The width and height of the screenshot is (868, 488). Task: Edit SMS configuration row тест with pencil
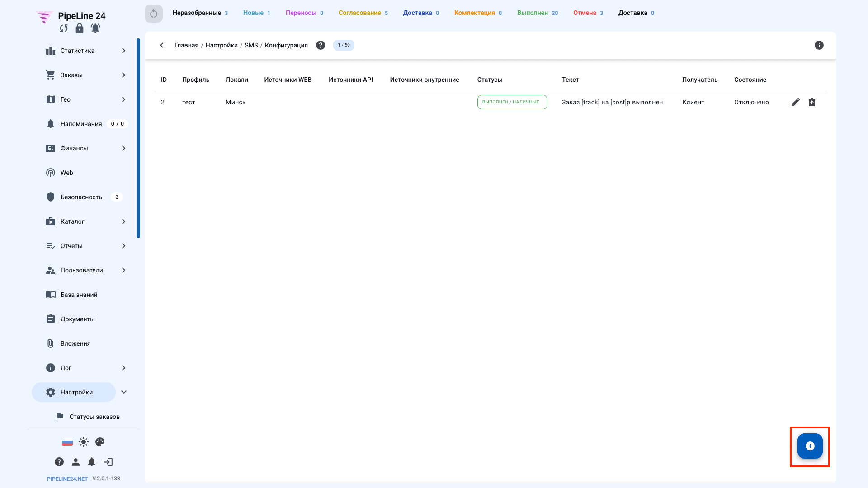click(x=796, y=102)
